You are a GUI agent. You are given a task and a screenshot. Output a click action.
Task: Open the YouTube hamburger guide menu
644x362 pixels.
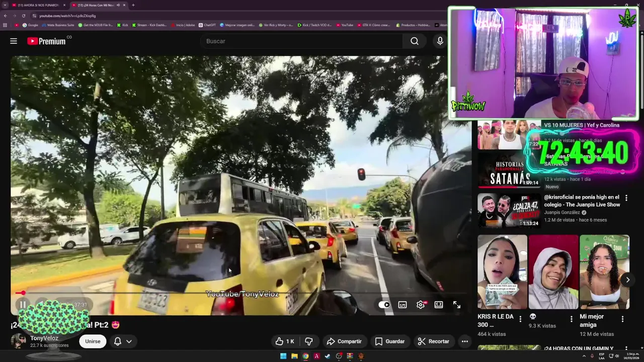click(x=14, y=41)
